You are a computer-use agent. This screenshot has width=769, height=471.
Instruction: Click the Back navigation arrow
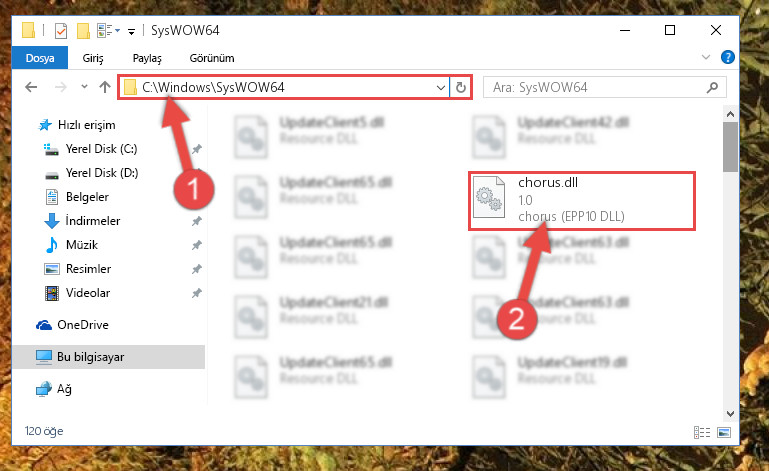click(31, 87)
